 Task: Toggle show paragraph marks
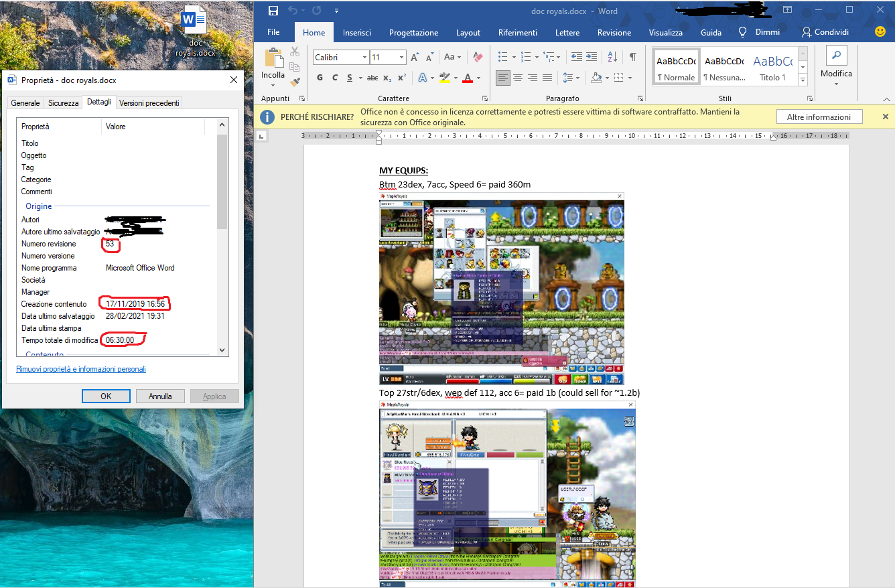point(632,57)
